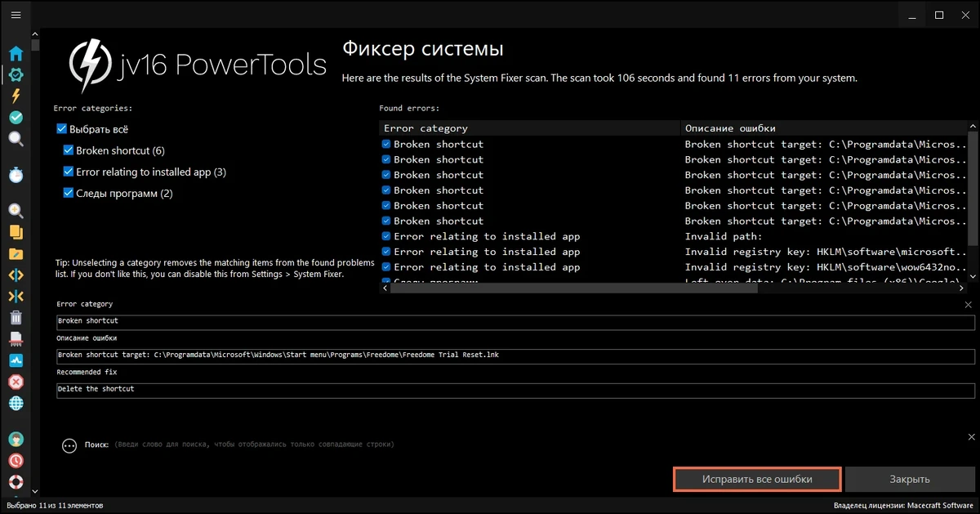
Task: Click the teal checkmark circle sidebar icon
Action: (16, 118)
